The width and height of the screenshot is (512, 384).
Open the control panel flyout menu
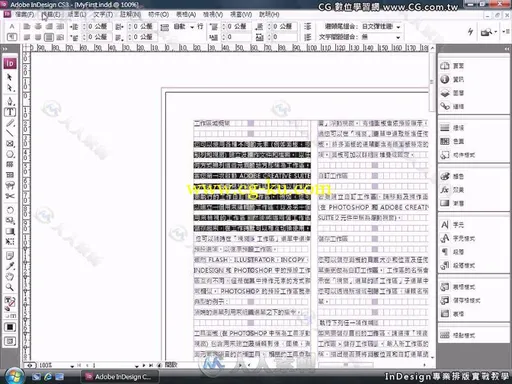(507, 32)
